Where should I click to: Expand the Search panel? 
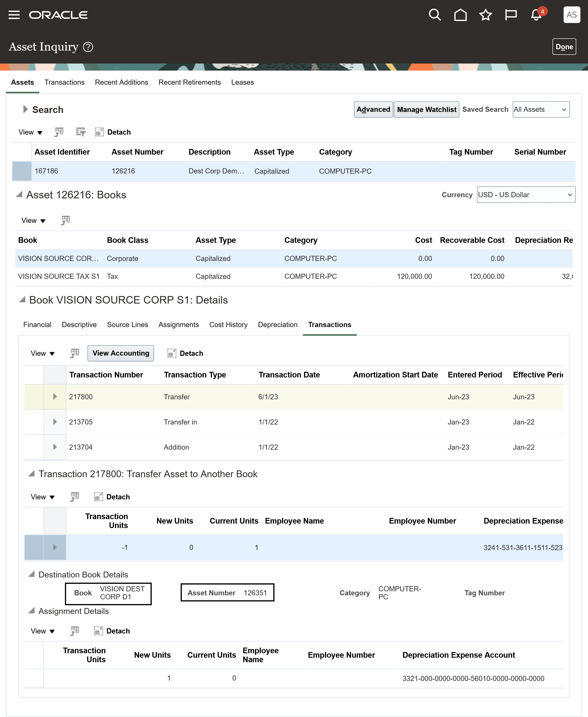(x=25, y=109)
